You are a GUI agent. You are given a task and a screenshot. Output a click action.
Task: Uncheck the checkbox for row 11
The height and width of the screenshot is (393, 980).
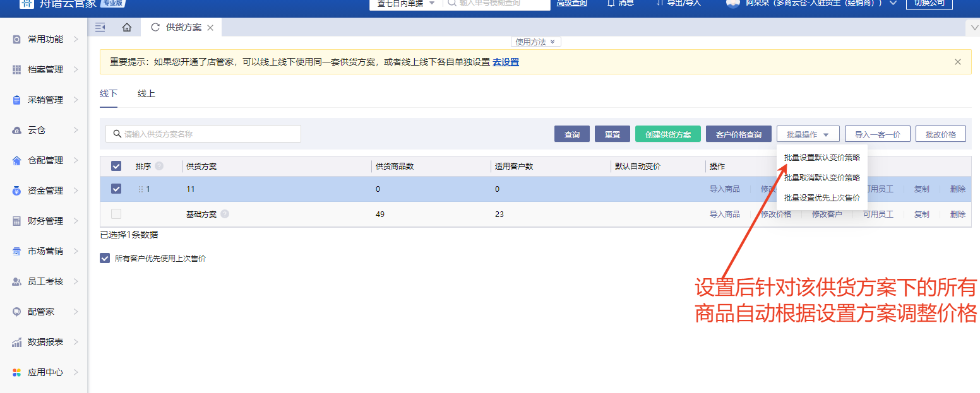[x=116, y=189]
